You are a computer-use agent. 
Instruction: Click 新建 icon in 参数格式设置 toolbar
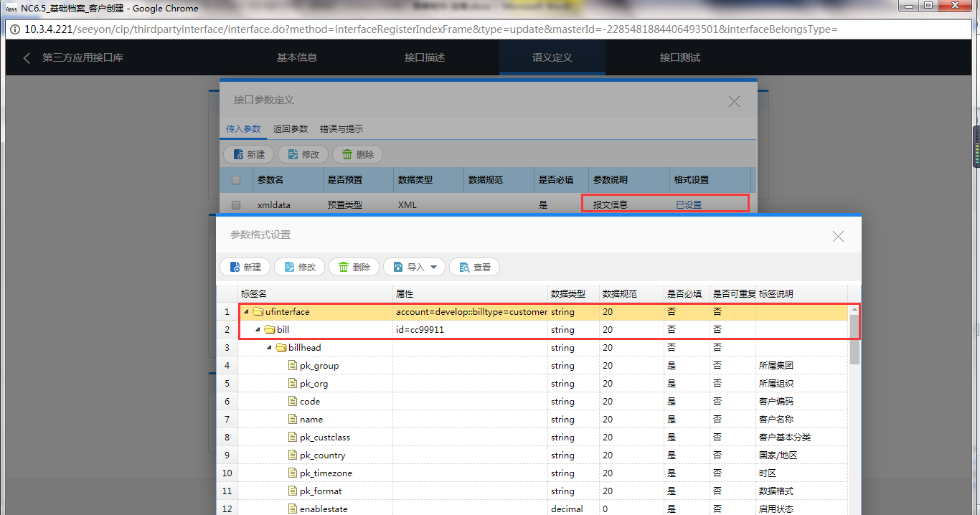click(x=235, y=268)
